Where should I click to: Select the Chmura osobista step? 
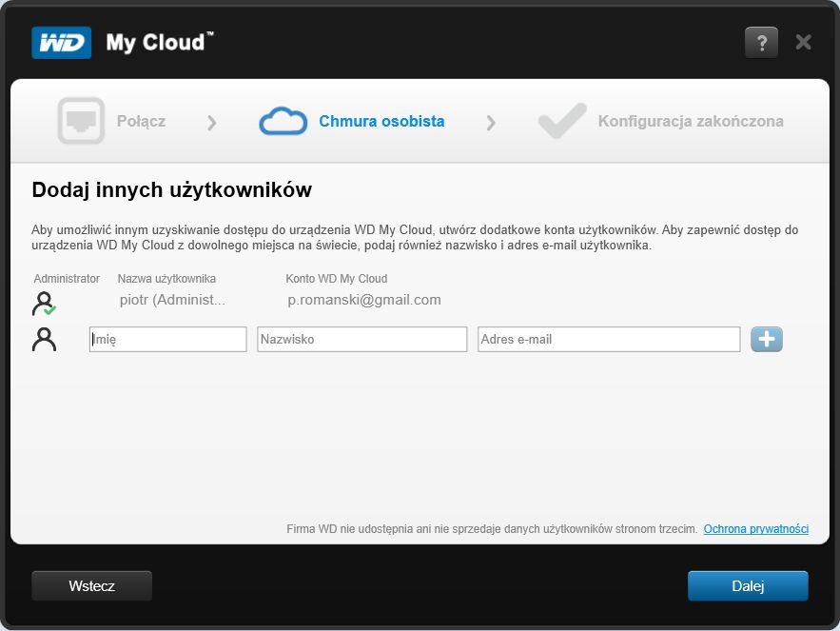coord(381,121)
